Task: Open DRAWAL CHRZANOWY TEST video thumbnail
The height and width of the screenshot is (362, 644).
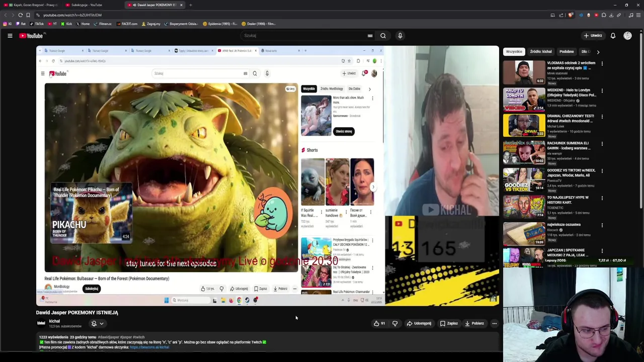Action: [524, 125]
